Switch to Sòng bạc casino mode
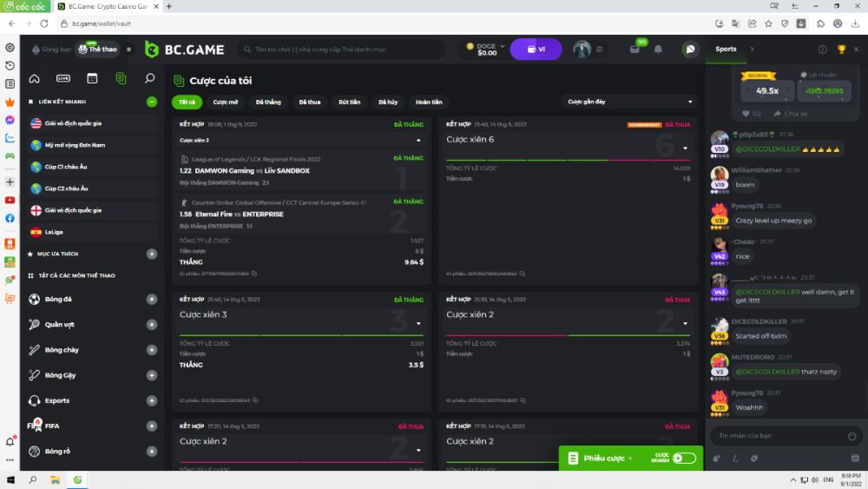Screen dimensions: 868x489 (50, 50)
